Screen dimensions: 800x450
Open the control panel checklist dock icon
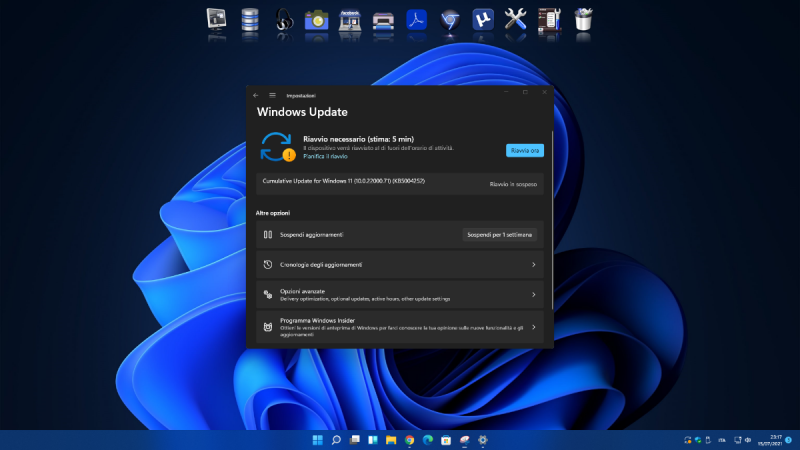[x=549, y=20]
